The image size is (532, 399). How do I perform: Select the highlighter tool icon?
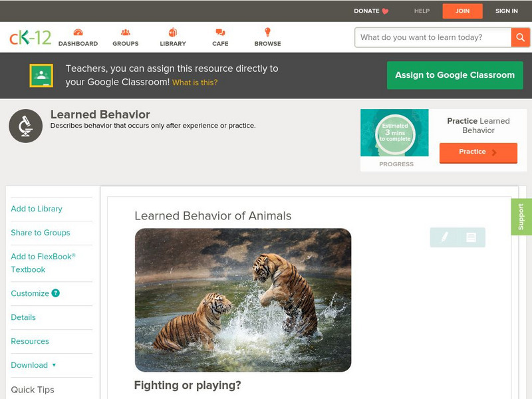(444, 237)
